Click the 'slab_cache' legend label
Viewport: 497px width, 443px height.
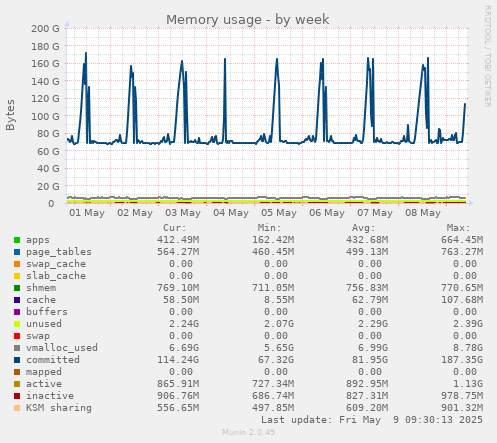click(x=56, y=276)
